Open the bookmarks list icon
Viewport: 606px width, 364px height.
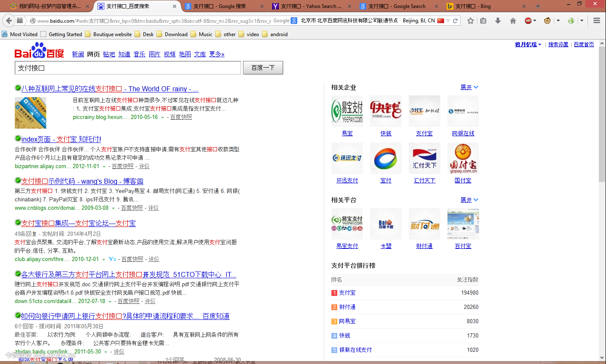(x=483, y=21)
